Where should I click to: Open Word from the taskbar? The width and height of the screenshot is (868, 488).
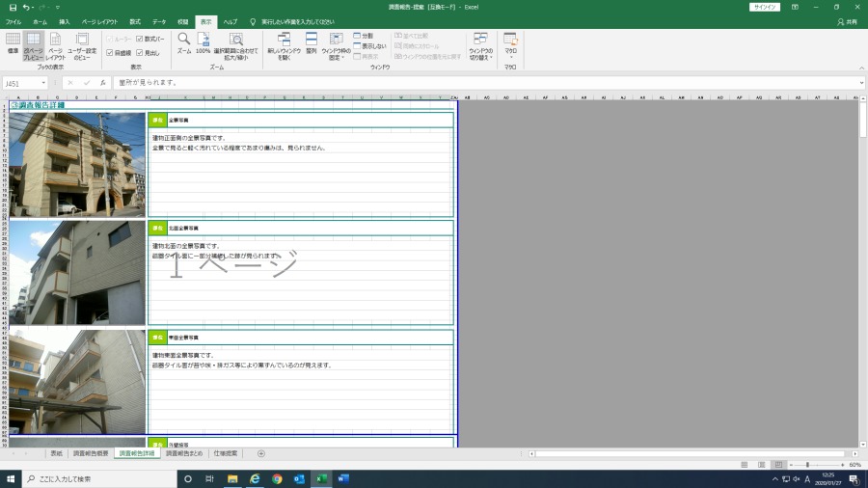(x=343, y=478)
